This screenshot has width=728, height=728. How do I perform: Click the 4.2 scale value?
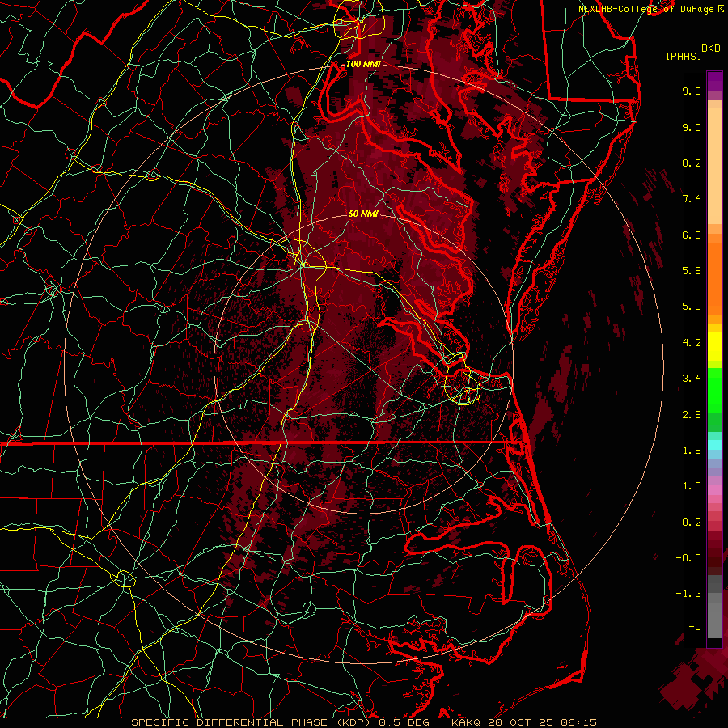[x=692, y=343]
